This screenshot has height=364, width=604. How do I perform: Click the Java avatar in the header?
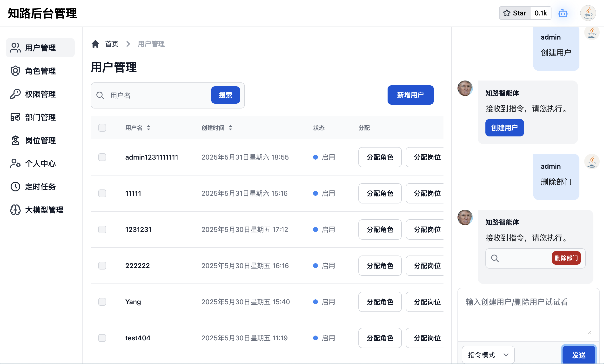coord(588,13)
